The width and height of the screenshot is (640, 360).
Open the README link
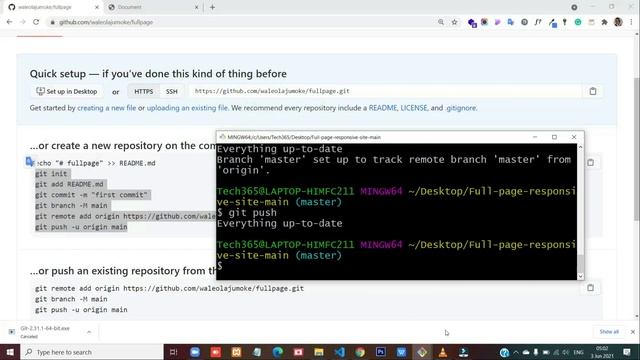click(382, 108)
